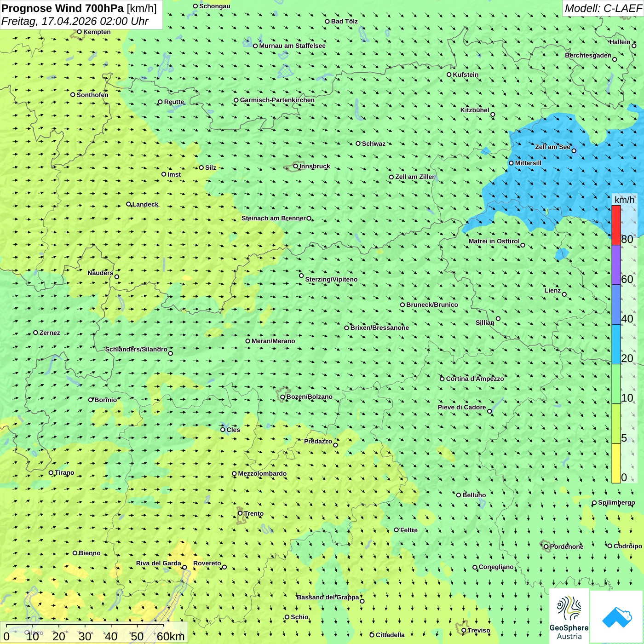Click the Hallein marker circle
This screenshot has height=644, width=644.
[x=634, y=46]
